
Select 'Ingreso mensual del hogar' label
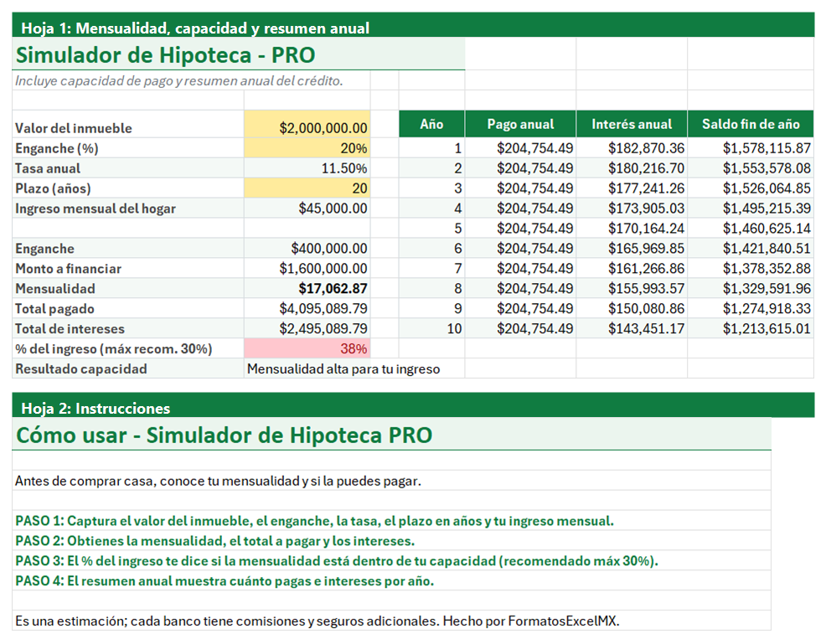(x=96, y=209)
